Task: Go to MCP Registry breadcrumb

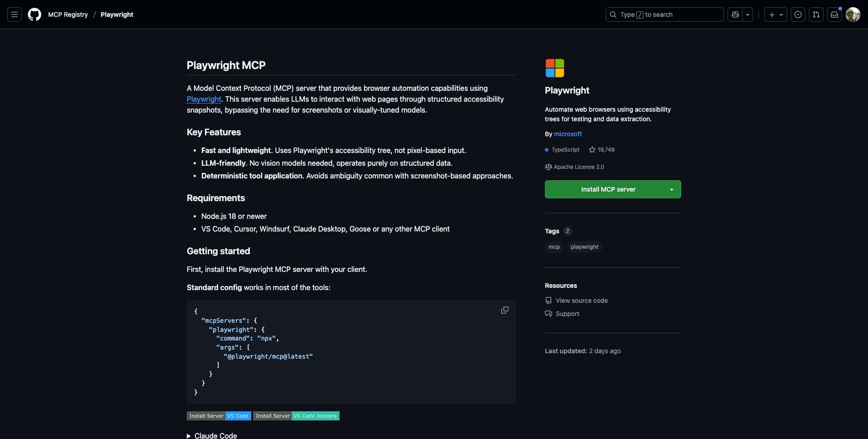Action: [x=68, y=15]
